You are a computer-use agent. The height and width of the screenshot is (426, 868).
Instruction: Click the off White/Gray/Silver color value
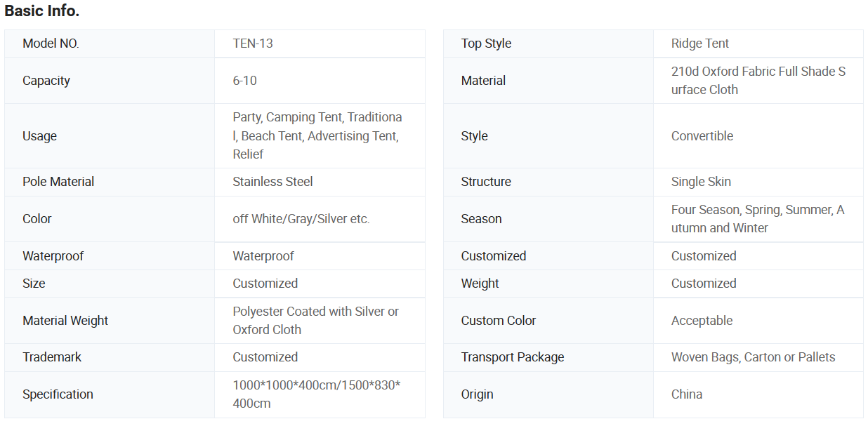coord(301,219)
